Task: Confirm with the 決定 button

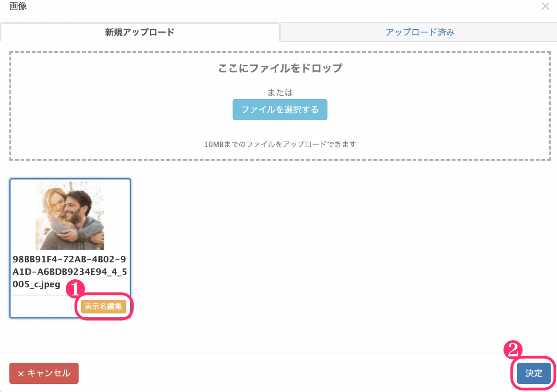Action: [x=533, y=373]
